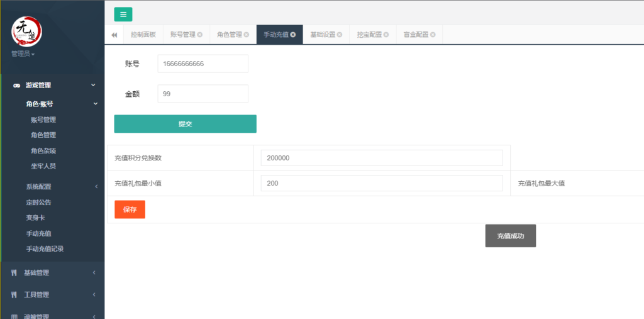Collapse the 游戏管理 menu chevron
The width and height of the screenshot is (644, 319).
click(93, 85)
